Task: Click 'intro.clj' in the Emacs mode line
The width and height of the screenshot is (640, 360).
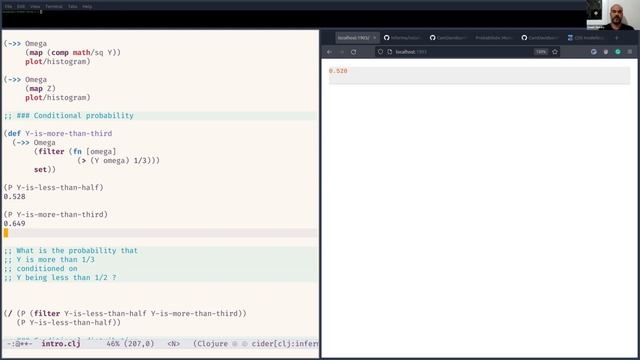Action: point(61,344)
